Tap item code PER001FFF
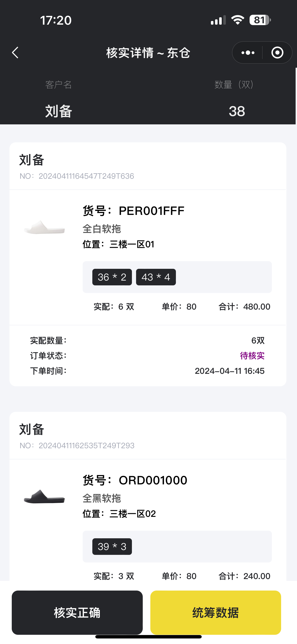This screenshot has width=297, height=644. click(151, 211)
